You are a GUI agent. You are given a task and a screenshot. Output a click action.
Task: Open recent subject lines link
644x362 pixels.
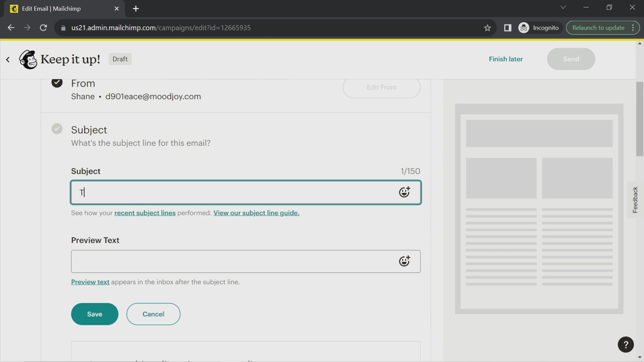tap(145, 213)
